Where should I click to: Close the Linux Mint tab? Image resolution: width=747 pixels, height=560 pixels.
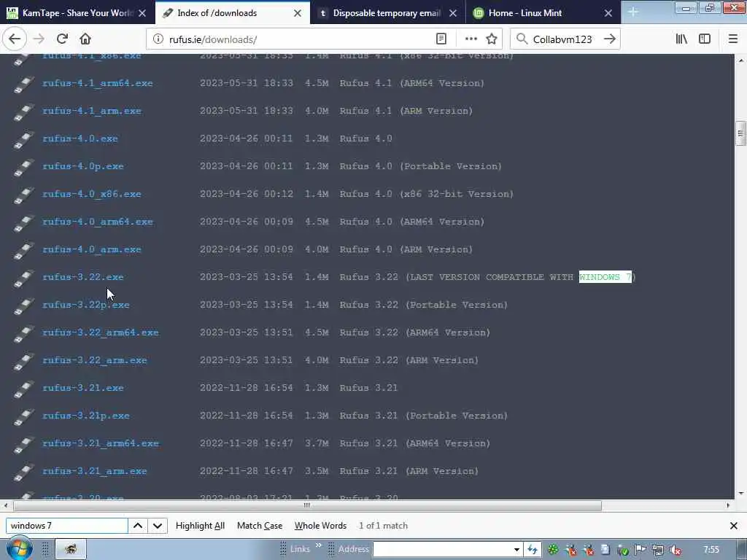608,13
